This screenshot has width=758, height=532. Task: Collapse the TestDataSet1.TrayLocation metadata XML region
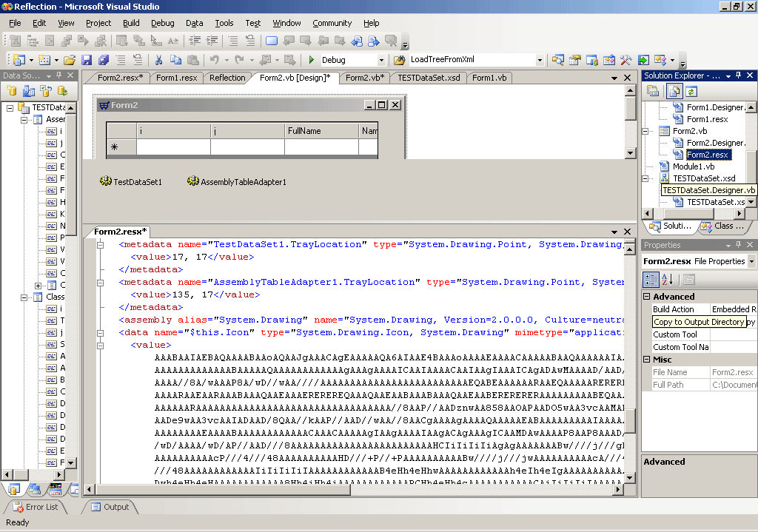point(100,245)
